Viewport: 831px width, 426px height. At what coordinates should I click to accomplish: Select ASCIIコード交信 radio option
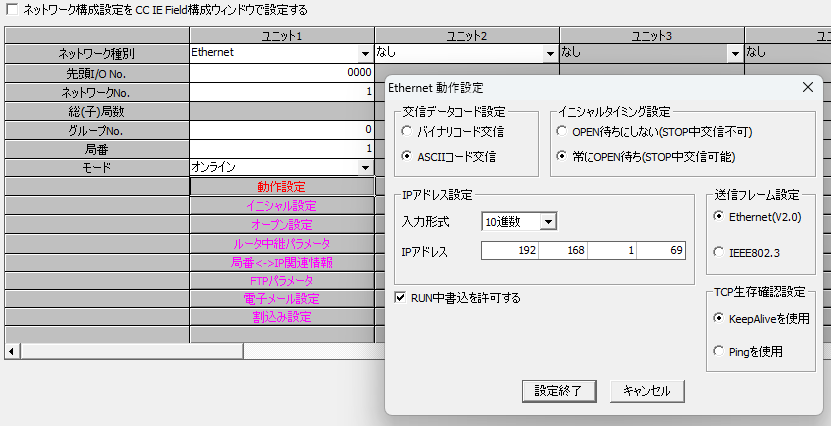407,157
